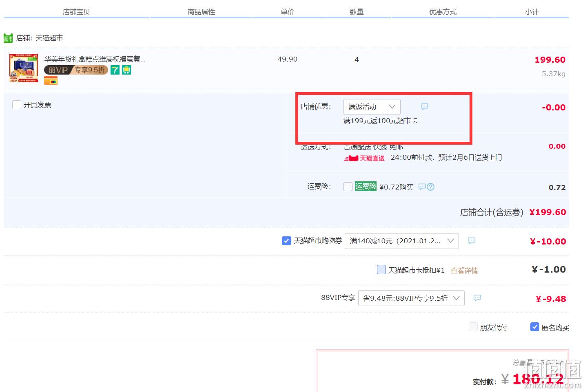Click the 商品属性 column header
The width and height of the screenshot is (585, 392).
coord(202,12)
